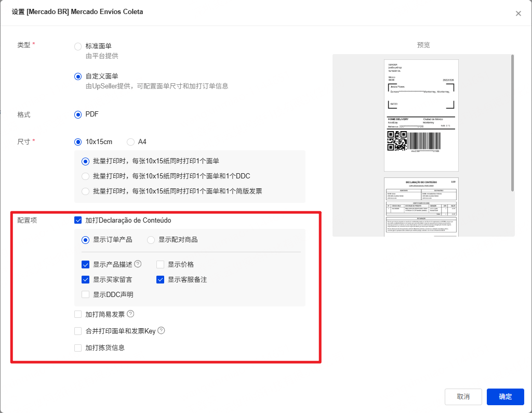The width and height of the screenshot is (532, 413).
Task: Click help icon beside 合并打印面单和发票Key
Action: click(x=161, y=331)
